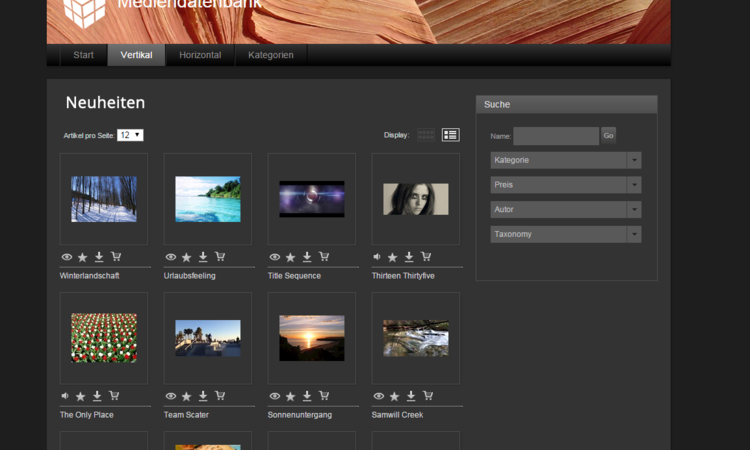Click the Go search button

(x=608, y=136)
